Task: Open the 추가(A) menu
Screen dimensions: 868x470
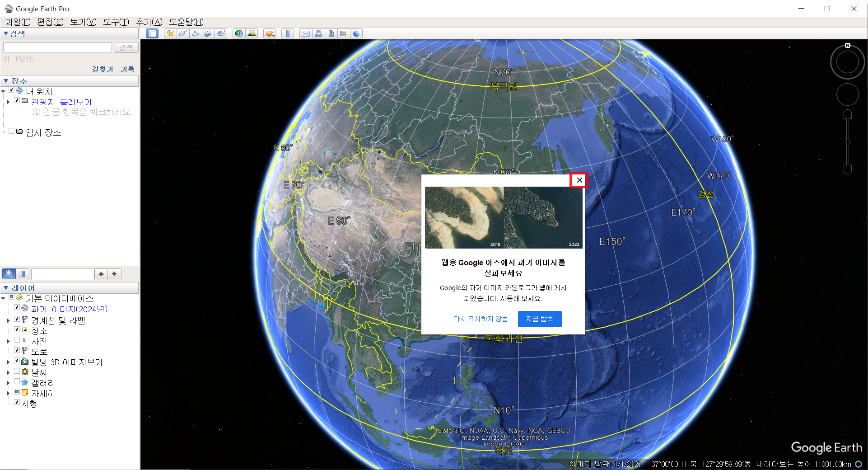Action: (x=149, y=22)
